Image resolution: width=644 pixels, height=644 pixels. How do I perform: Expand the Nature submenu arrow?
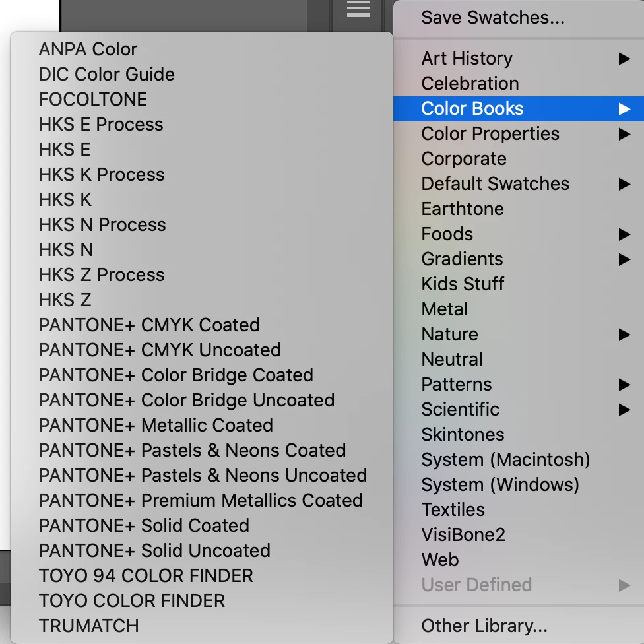pos(624,335)
